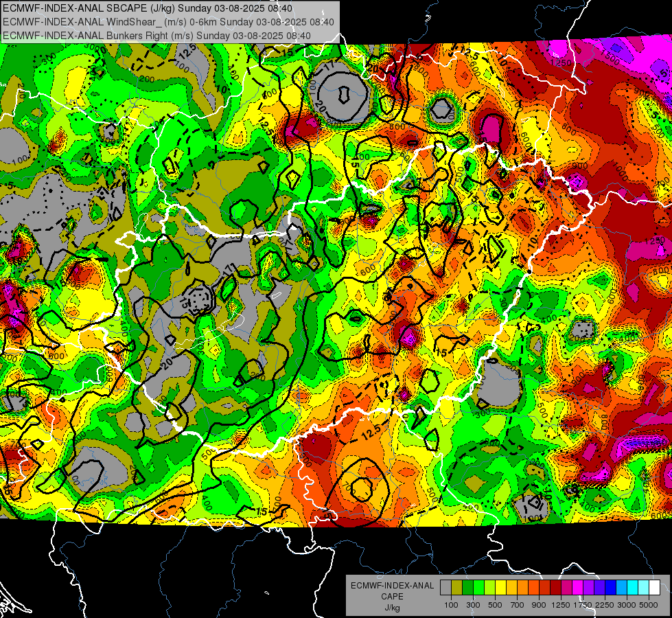The image size is (672, 618).
Task: Click the amber swatch before 700
Action: [511, 588]
